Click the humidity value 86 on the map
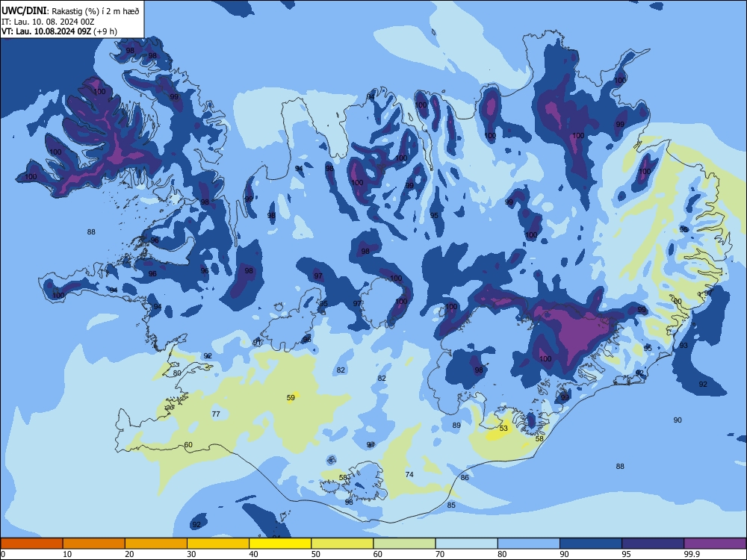747x560 pixels. click(465, 477)
